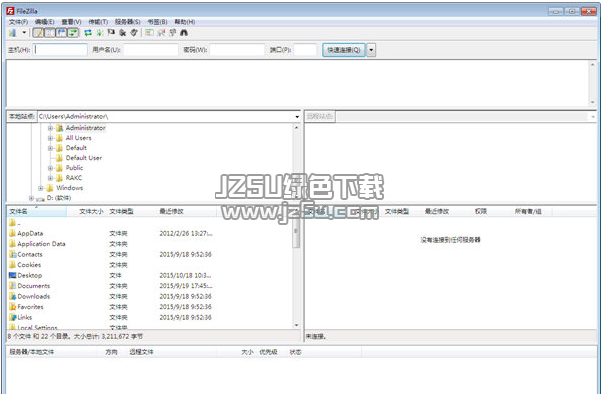Toggle the transfer queue display
Viewport: 601px width, 394px height.
(x=73, y=33)
